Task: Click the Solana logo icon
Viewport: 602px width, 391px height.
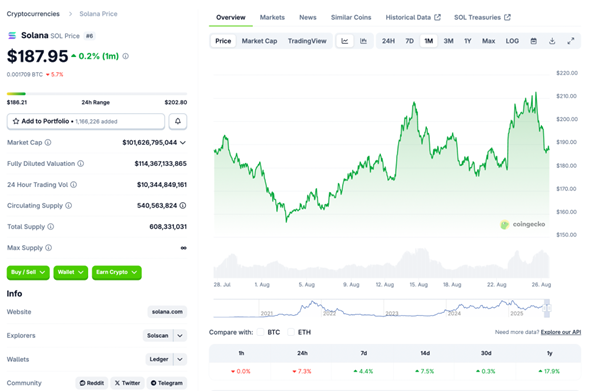Action: 12,35
